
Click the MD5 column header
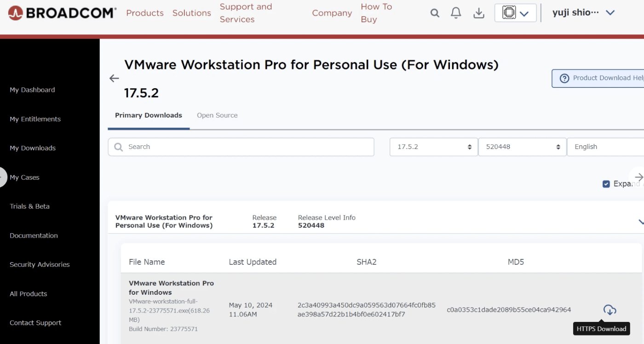point(516,262)
